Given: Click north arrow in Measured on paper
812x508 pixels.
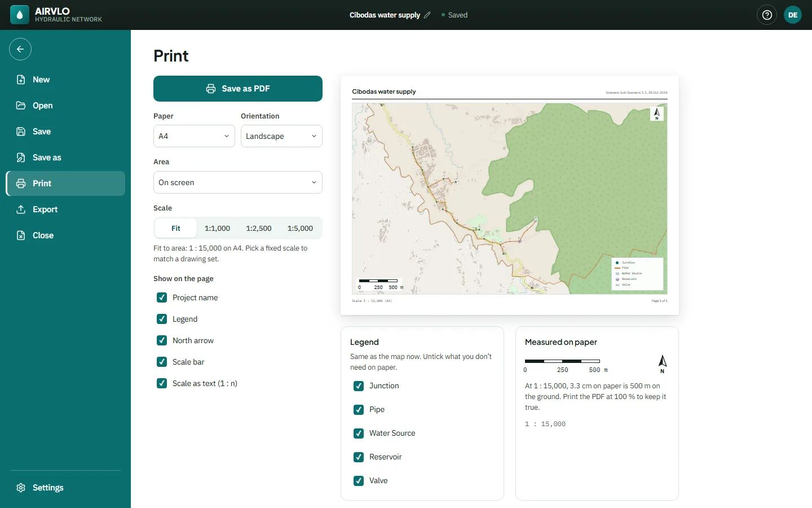Looking at the screenshot, I should pyautogui.click(x=663, y=364).
